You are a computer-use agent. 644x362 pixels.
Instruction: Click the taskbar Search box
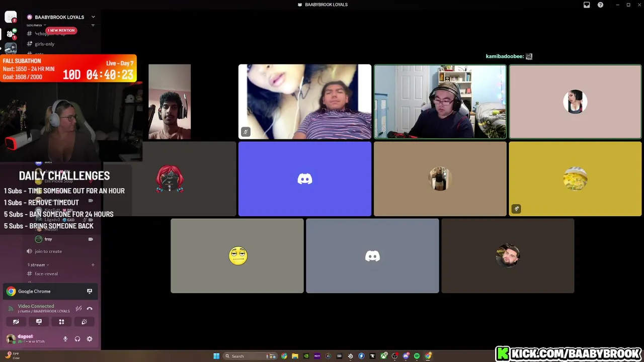(251, 356)
